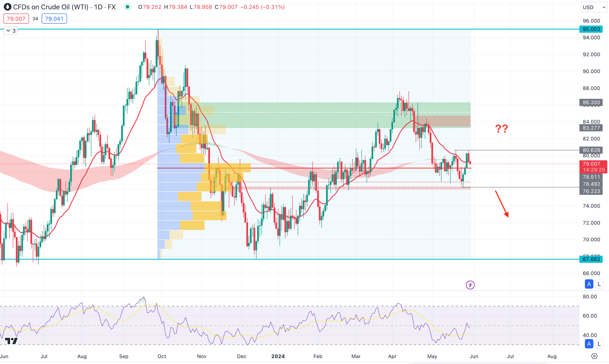This screenshot has height=364, width=609.
Task: Click the 86.300 price label
Action: pyautogui.click(x=591, y=102)
